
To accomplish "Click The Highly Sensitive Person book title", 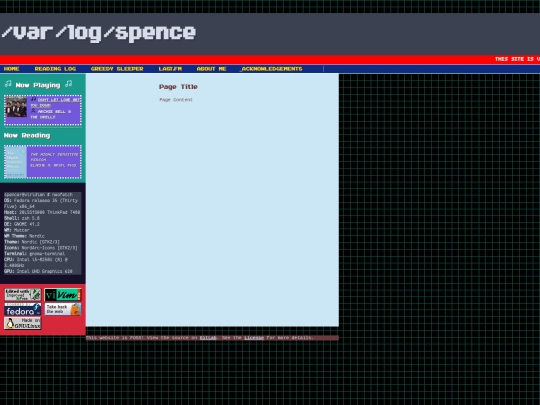I will [x=54, y=157].
